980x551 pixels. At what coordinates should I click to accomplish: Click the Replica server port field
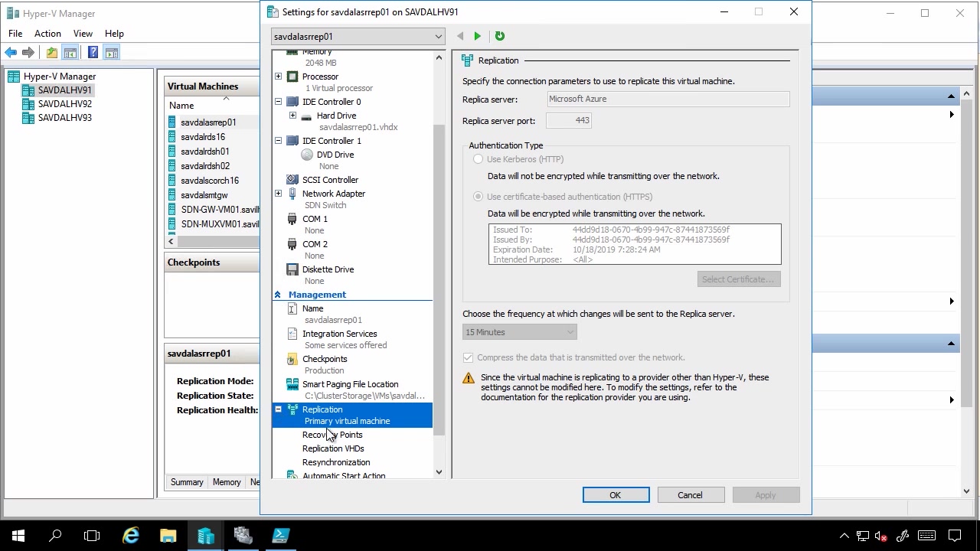pyautogui.click(x=569, y=121)
